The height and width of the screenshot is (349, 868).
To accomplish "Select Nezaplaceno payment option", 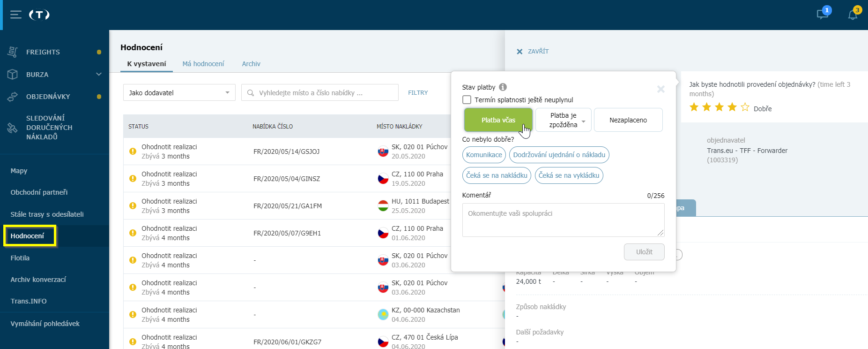I will pyautogui.click(x=628, y=120).
